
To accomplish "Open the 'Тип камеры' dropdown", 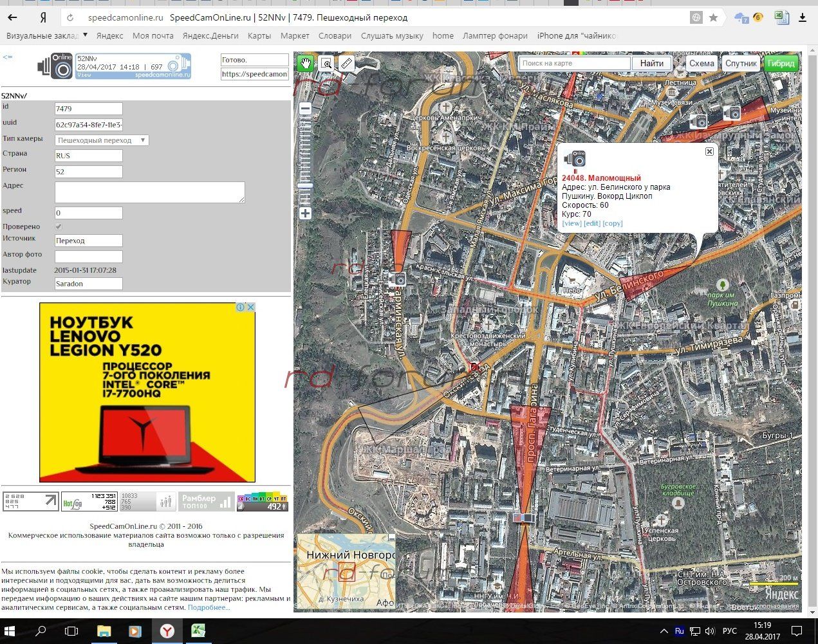I will point(102,140).
